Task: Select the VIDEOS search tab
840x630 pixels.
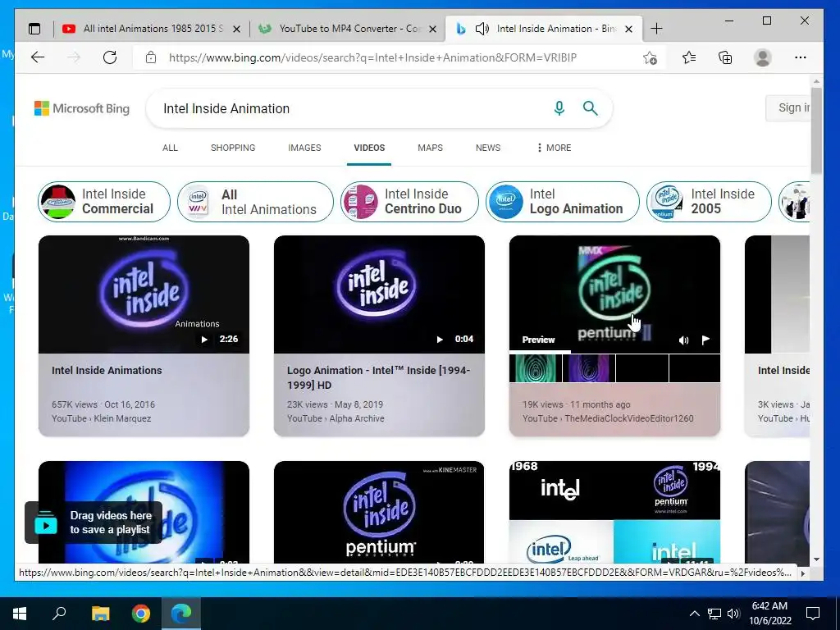Action: [369, 148]
